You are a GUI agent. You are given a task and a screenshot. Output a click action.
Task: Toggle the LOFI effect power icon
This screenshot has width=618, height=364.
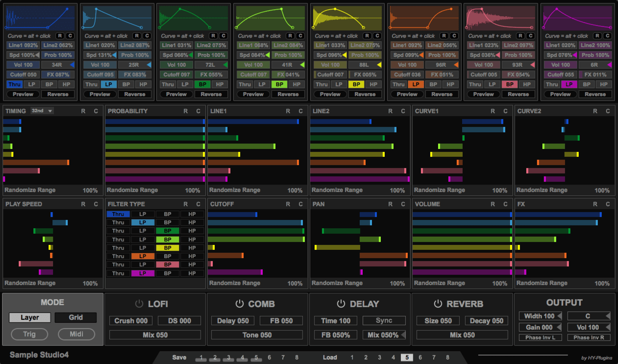[x=139, y=304]
